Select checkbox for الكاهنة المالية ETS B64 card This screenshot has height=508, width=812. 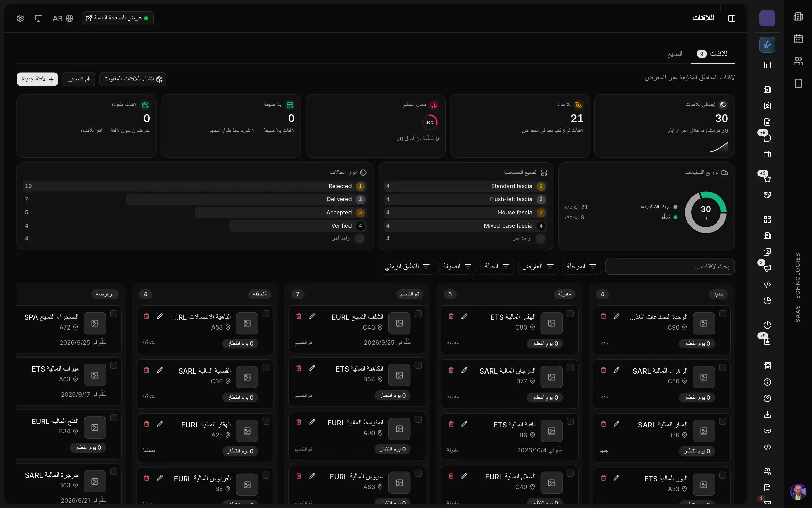tap(418, 366)
